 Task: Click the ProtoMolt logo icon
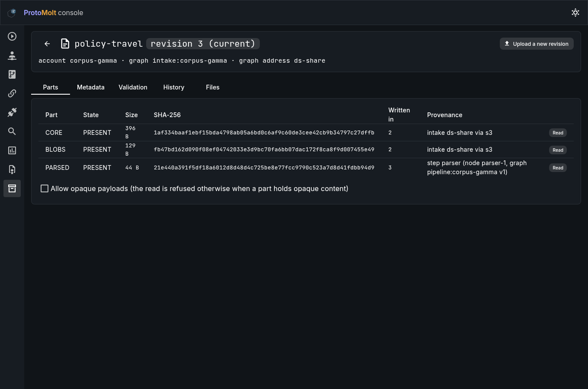[x=12, y=13]
